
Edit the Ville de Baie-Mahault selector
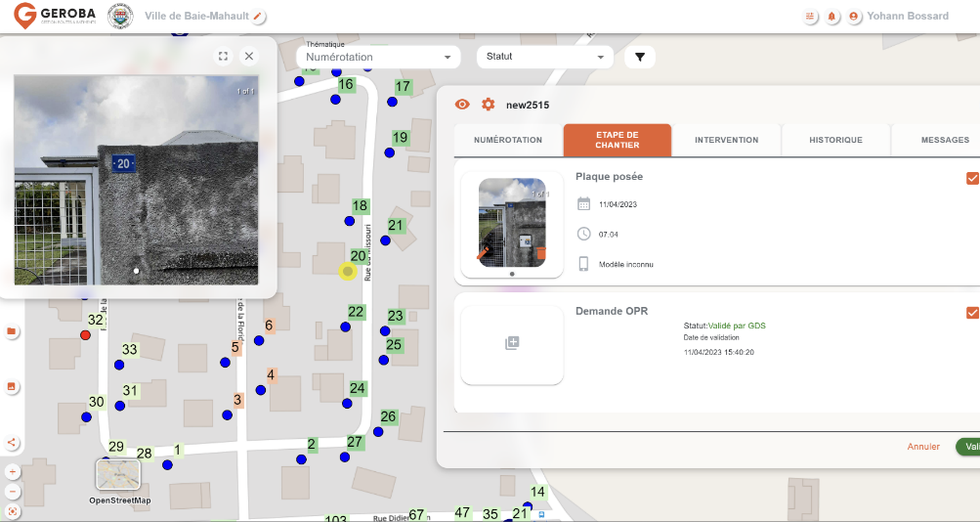tap(258, 17)
